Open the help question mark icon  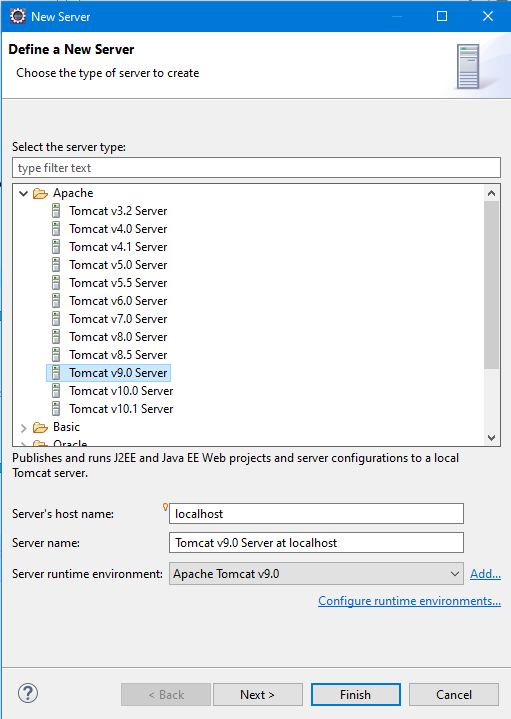click(28, 693)
